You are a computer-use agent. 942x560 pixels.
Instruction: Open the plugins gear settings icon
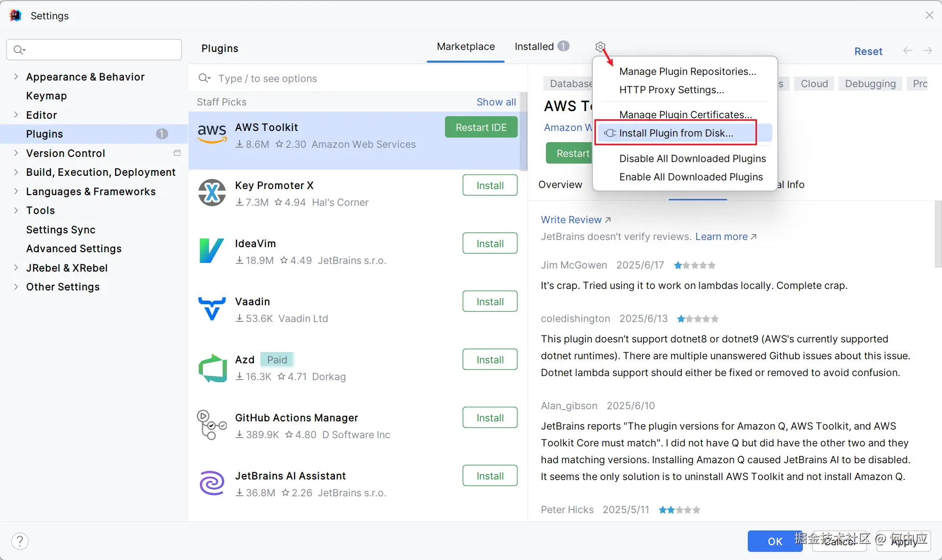(x=600, y=47)
